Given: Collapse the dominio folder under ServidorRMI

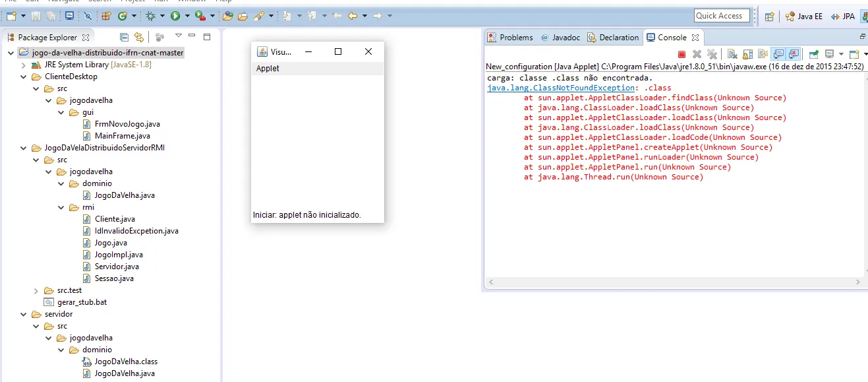Looking at the screenshot, I should pyautogui.click(x=61, y=183).
